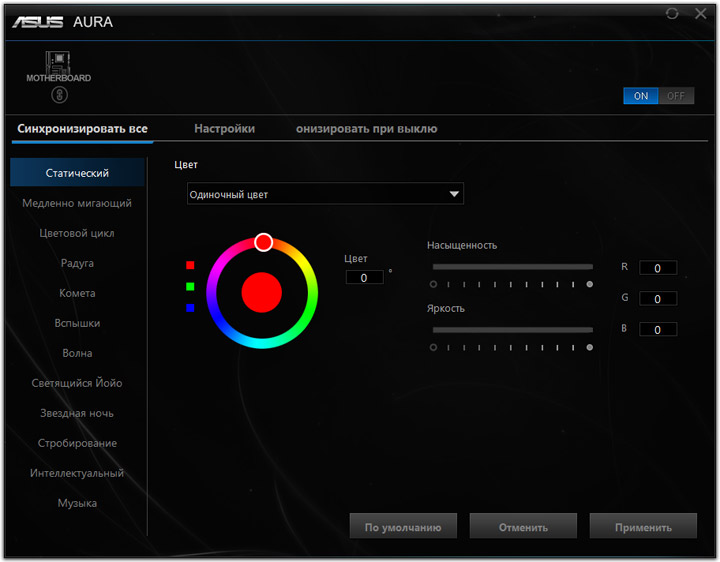Select the Motherboard device icon
This screenshot has width=720, height=562.
click(58, 67)
